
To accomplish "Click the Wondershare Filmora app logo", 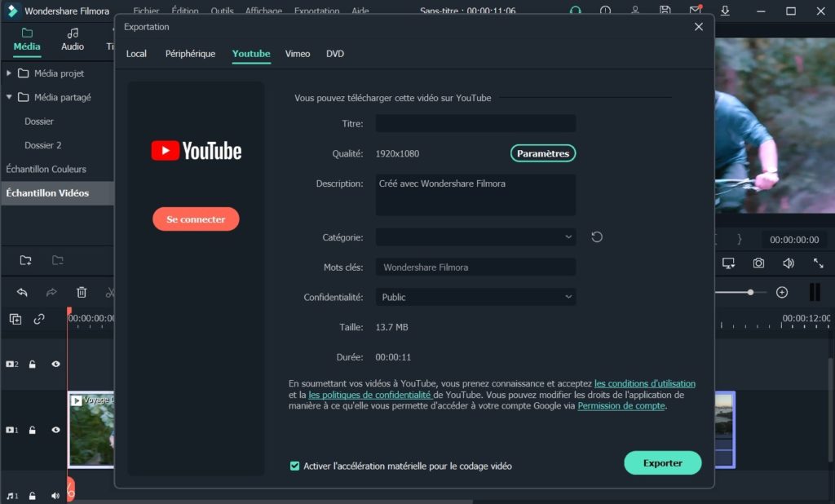I will point(11,11).
